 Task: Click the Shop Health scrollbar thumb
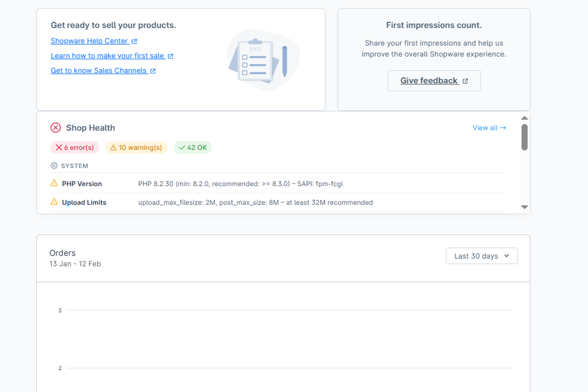(524, 137)
